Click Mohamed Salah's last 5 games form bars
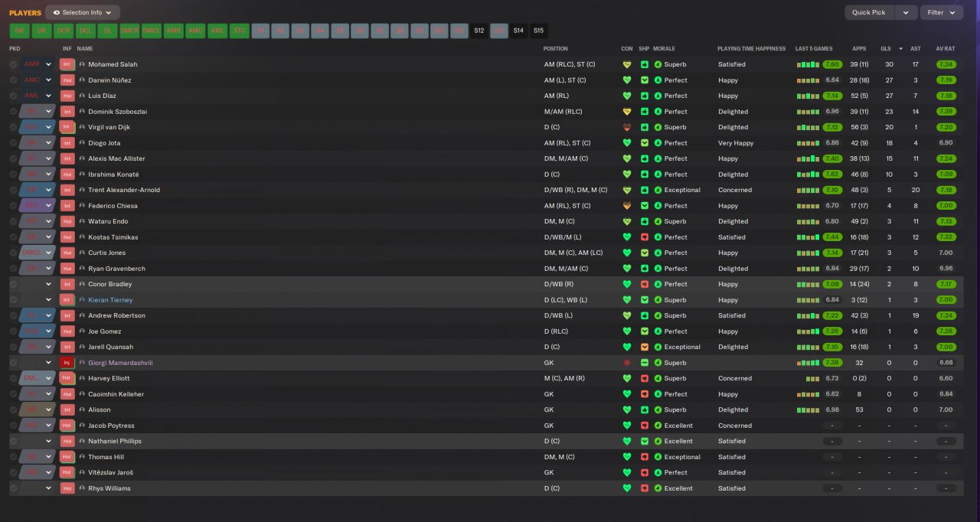The height and width of the screenshot is (522, 980). tap(808, 64)
